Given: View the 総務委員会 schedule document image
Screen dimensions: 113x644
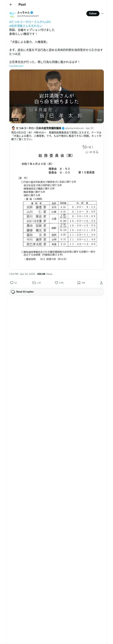Looking at the screenshot, I should pos(56,202).
